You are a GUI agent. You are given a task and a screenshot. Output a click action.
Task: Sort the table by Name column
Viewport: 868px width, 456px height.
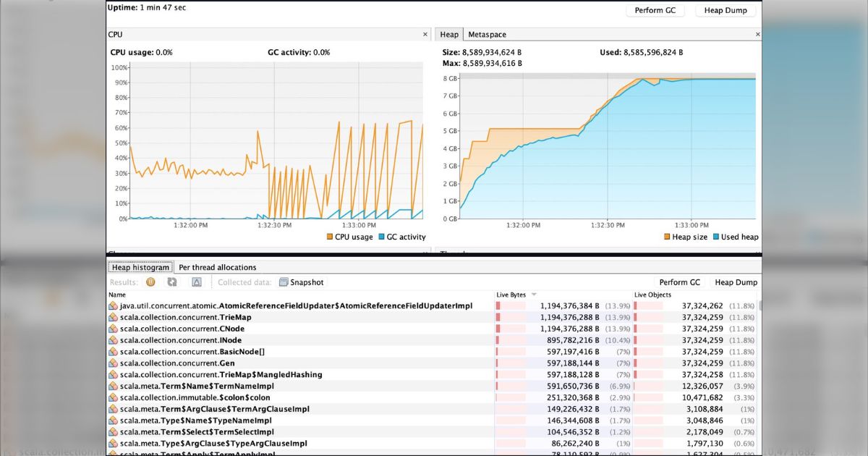[x=116, y=295]
